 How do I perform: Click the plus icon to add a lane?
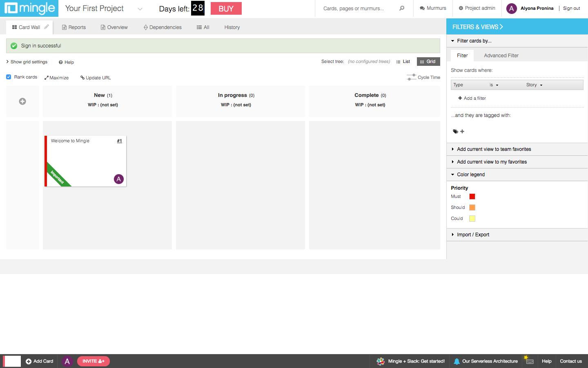point(22,101)
